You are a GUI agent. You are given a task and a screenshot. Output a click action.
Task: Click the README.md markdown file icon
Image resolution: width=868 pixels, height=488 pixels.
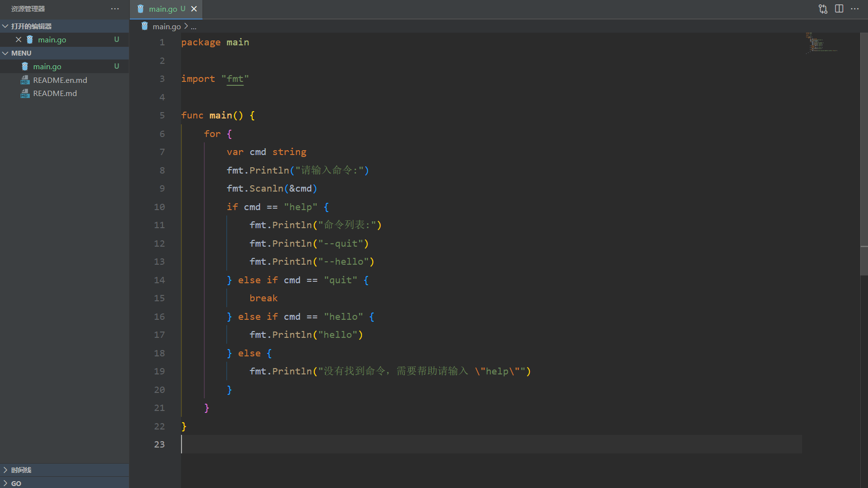point(25,93)
